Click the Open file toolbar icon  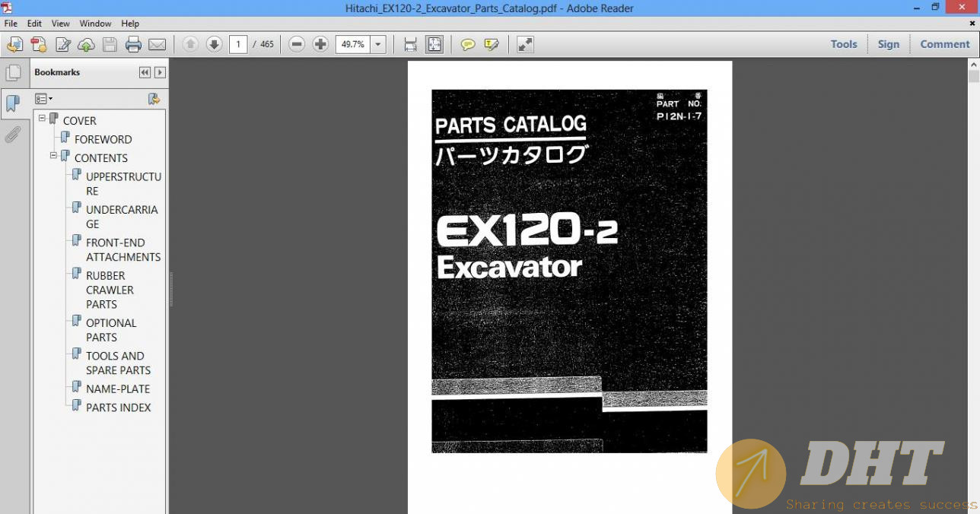click(14, 45)
